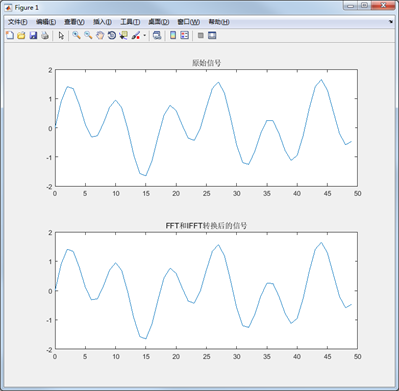
Task: Open a file with the folder icon
Action: [x=21, y=35]
